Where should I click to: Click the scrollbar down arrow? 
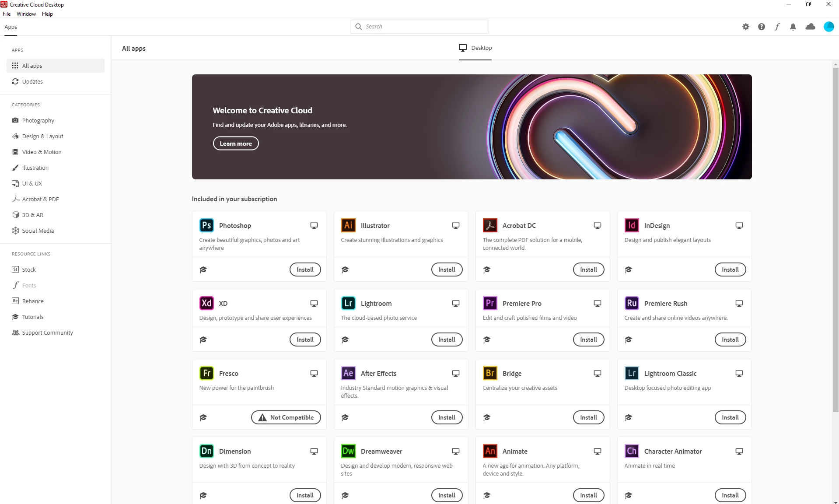836,501
